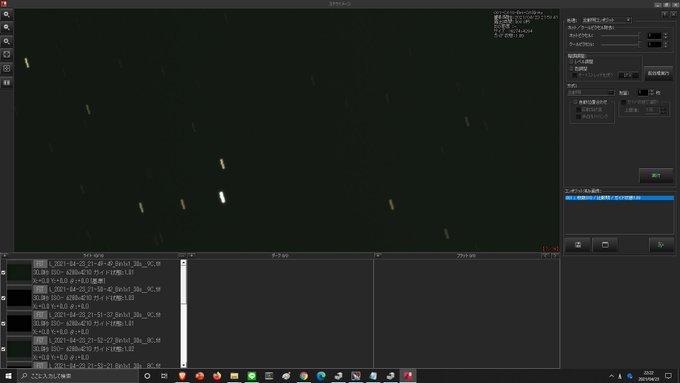Image resolution: width=680 pixels, height=383 pixels.
Task: Click the button right of 階調調整 group
Action: pos(658,73)
